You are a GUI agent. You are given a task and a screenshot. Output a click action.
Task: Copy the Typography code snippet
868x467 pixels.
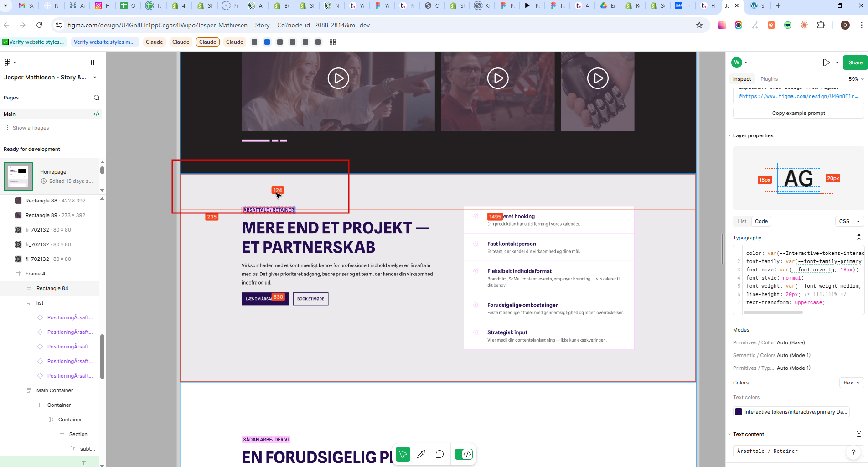pyautogui.click(x=859, y=238)
